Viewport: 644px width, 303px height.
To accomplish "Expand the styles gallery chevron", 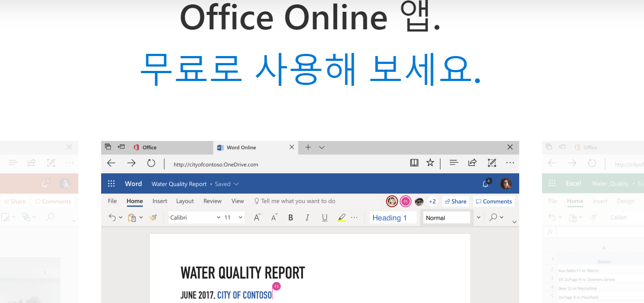I will [x=479, y=218].
